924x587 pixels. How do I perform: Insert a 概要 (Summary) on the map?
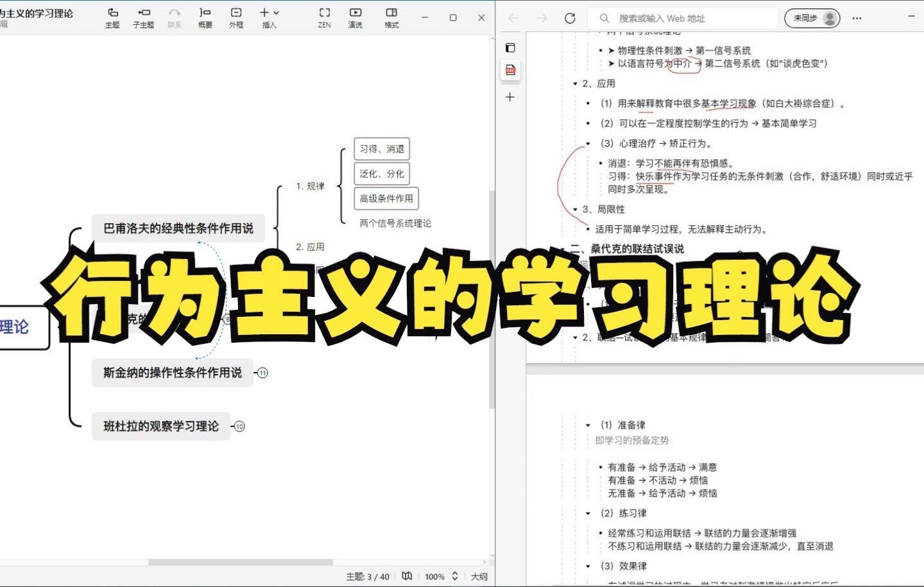(205, 17)
